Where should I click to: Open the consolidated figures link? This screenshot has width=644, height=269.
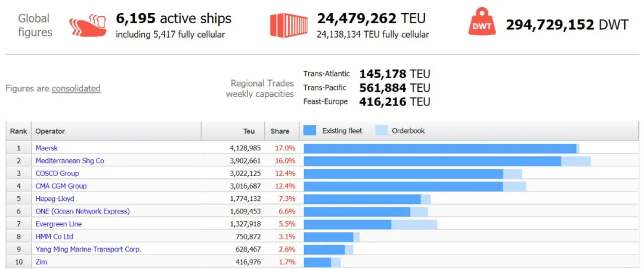[x=76, y=88]
